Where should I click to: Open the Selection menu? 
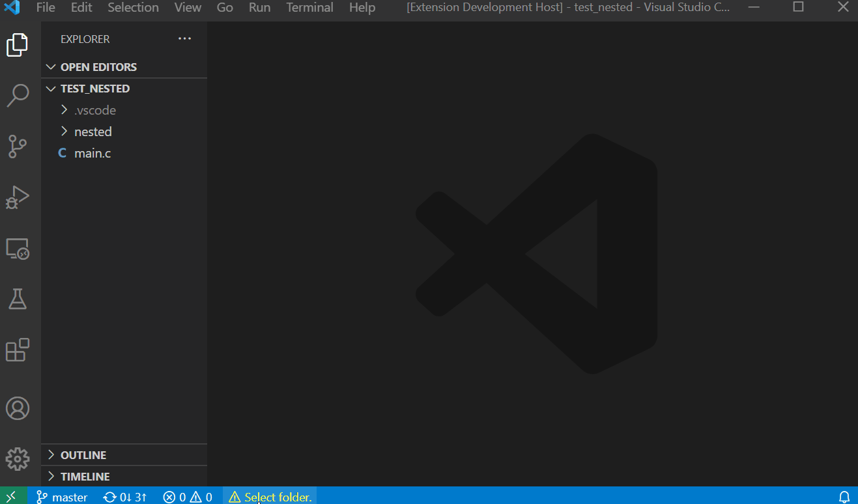(x=133, y=8)
